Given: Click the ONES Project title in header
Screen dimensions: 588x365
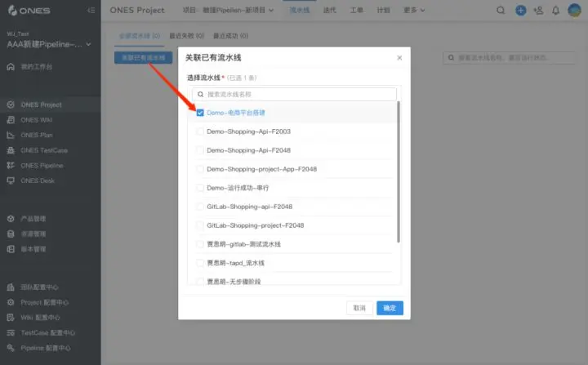Looking at the screenshot, I should coord(137,10).
